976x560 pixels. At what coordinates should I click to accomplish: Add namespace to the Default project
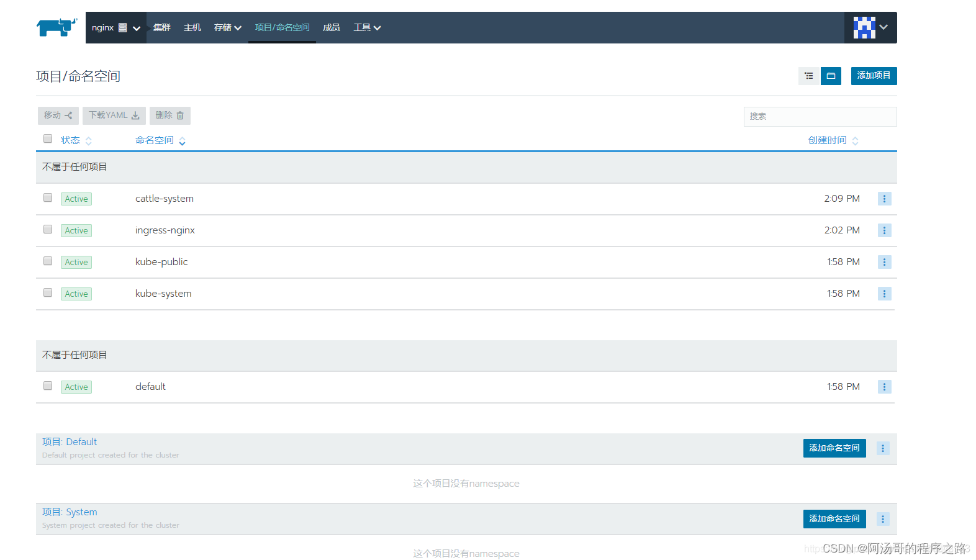coord(834,448)
